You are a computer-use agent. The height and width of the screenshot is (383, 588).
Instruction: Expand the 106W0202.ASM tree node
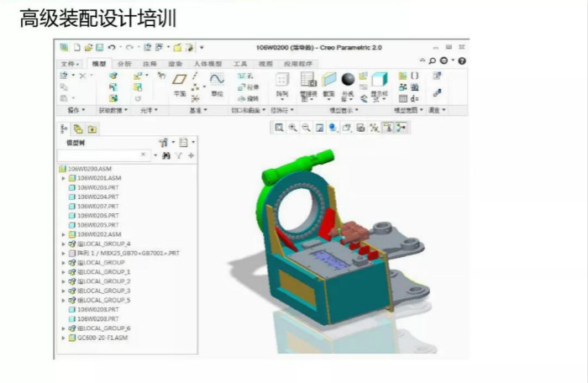click(63, 234)
